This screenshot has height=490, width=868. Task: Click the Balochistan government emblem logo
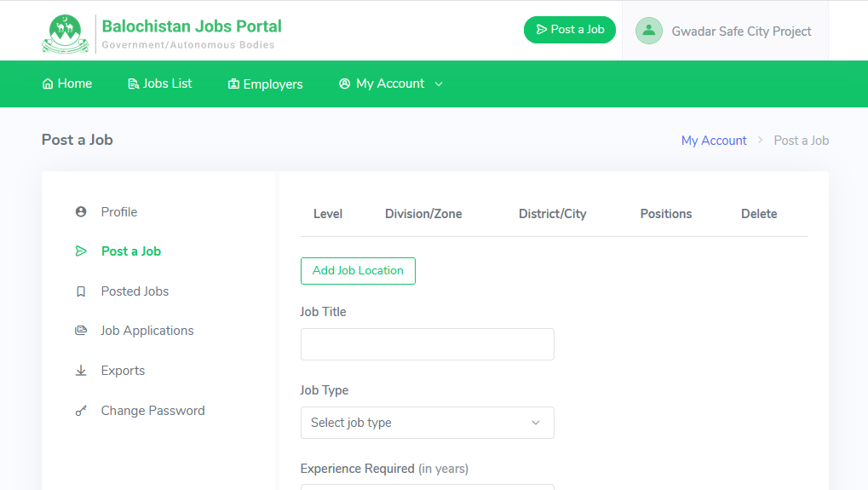tap(63, 33)
